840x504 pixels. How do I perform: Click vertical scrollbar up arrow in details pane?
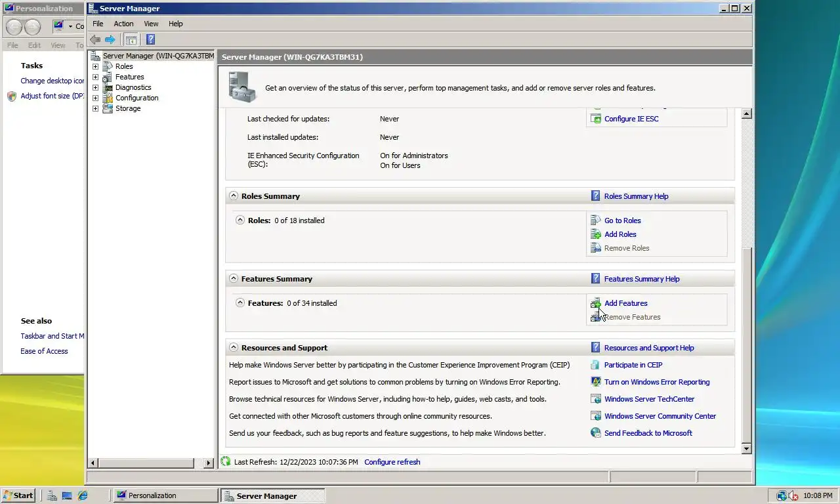pos(746,114)
